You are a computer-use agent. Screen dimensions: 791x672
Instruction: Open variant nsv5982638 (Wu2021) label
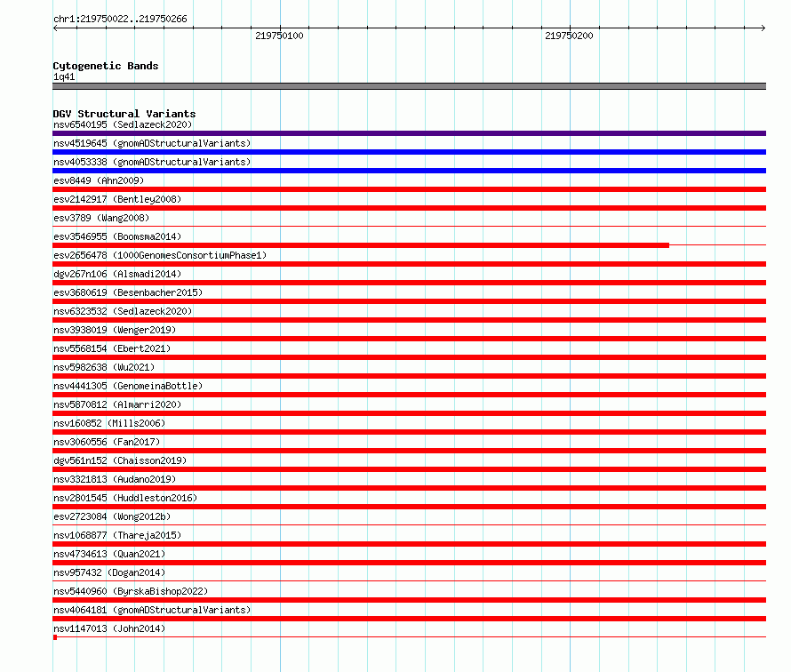click(104, 367)
